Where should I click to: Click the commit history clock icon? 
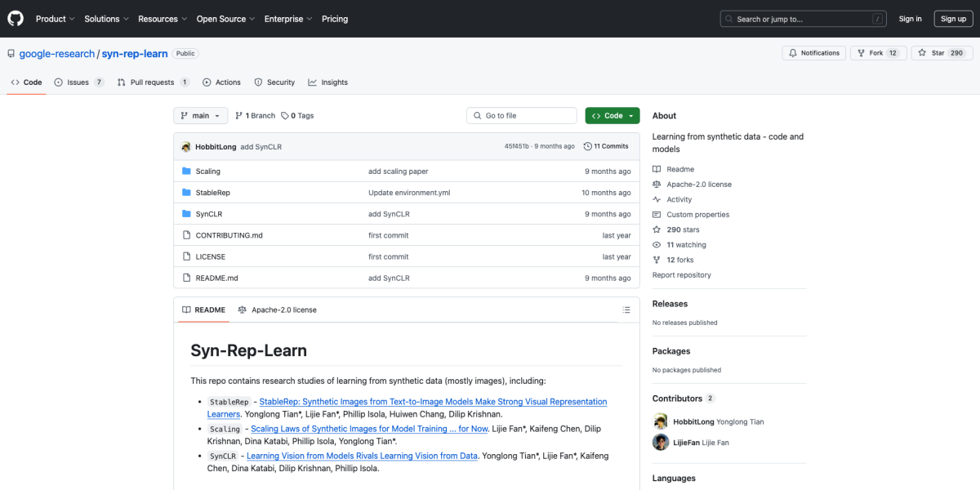588,146
